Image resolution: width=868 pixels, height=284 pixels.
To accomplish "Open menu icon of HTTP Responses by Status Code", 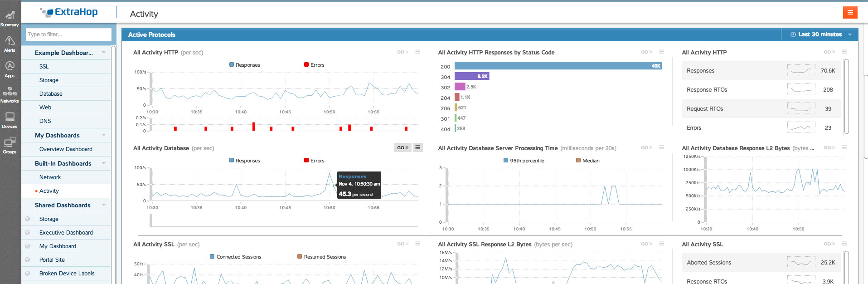I will (x=661, y=52).
